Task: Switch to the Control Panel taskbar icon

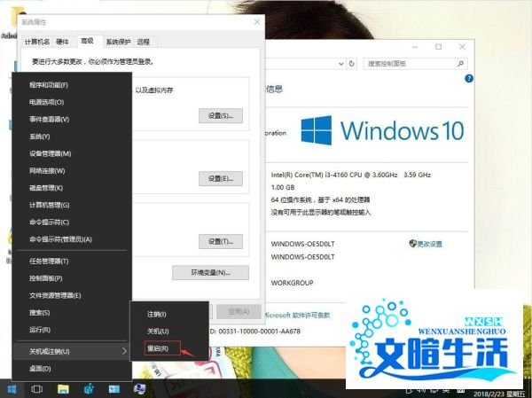Action: [114, 389]
